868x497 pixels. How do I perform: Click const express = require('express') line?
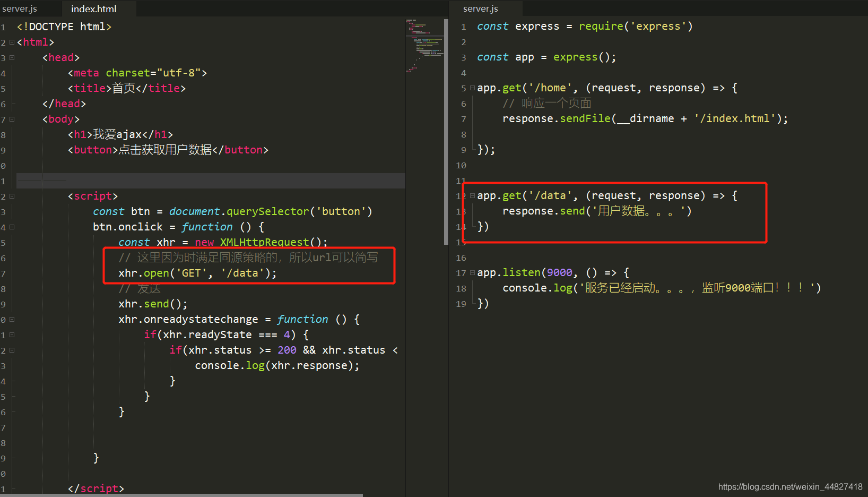pyautogui.click(x=585, y=26)
